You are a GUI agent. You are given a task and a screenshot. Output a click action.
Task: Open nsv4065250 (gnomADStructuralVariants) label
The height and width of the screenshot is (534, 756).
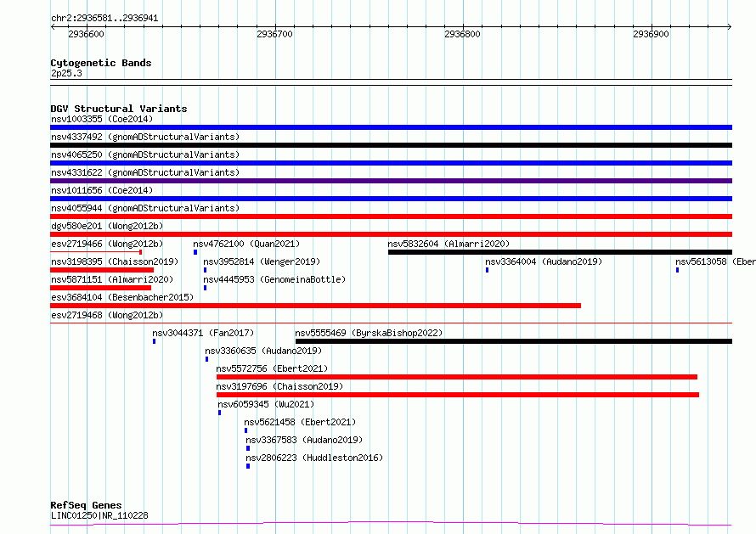pos(145,155)
